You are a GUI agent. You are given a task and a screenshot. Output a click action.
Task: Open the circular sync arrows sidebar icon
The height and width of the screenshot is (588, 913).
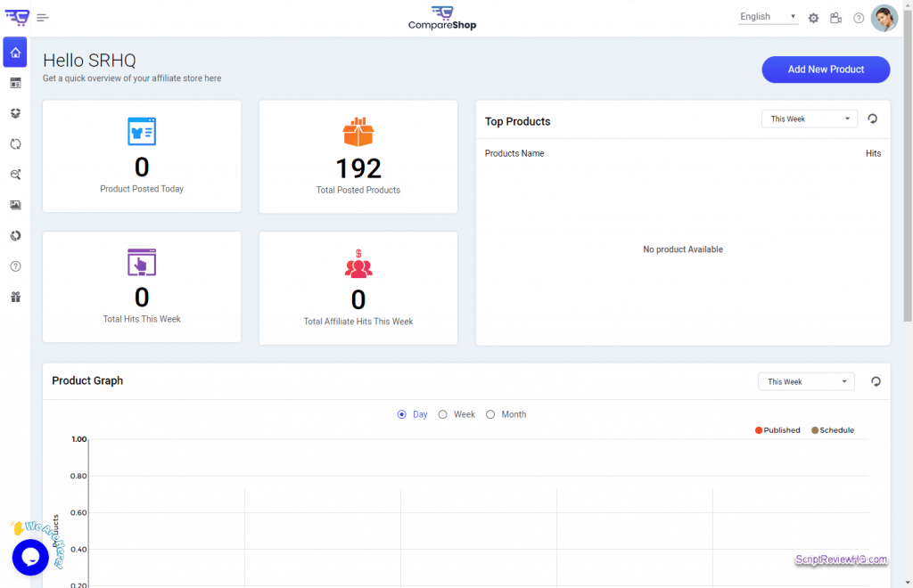point(15,144)
